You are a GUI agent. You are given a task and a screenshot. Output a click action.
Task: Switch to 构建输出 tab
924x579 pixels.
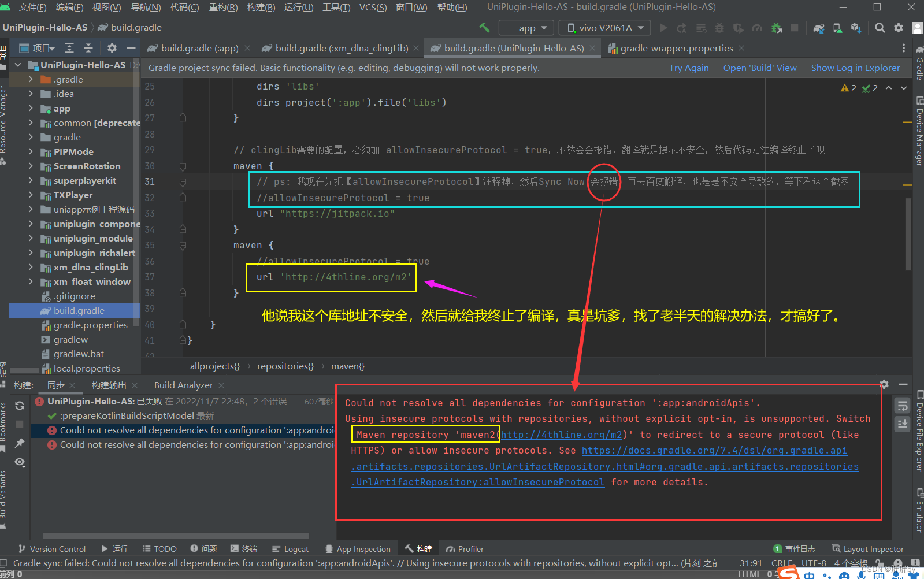tap(109, 385)
